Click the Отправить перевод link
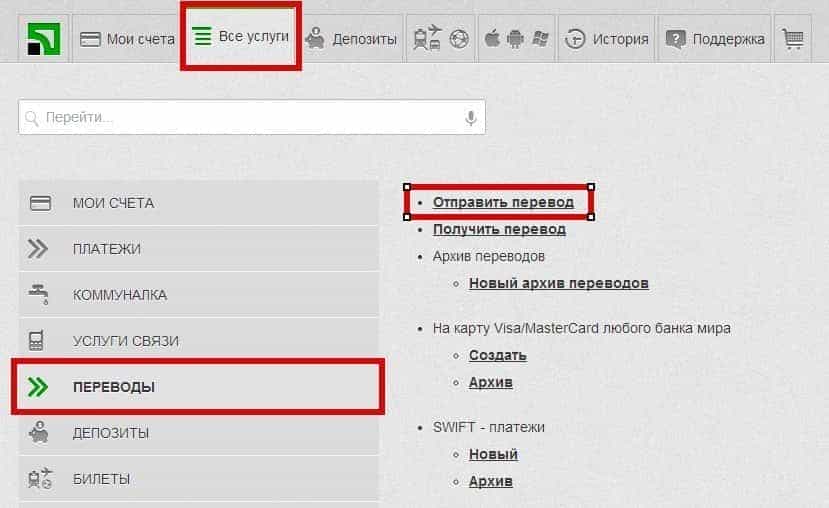 (x=503, y=202)
